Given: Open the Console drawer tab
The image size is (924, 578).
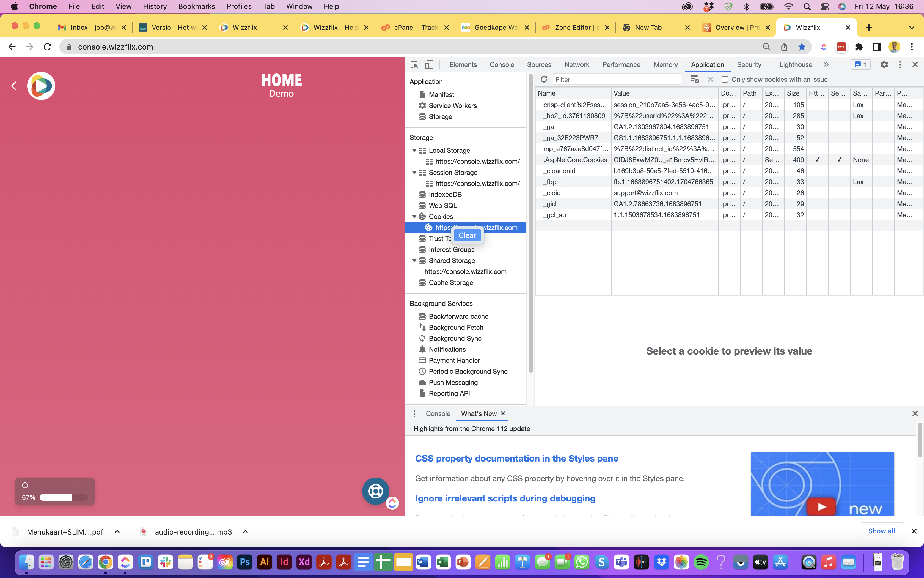Looking at the screenshot, I should 438,414.
